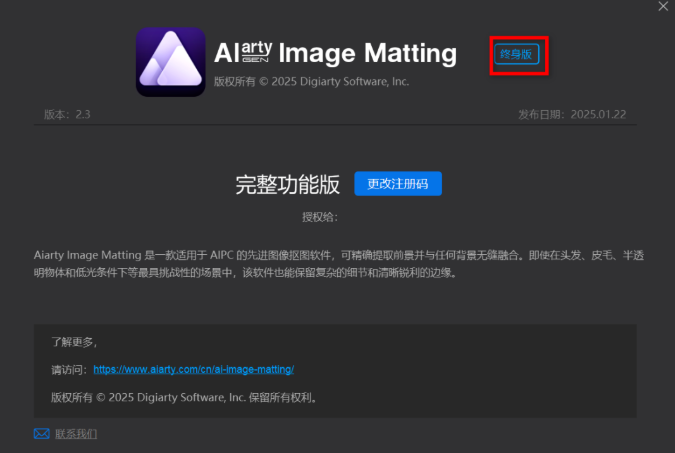
Task: Click the 发布日期: 2025.01.22 text
Action: point(572,115)
